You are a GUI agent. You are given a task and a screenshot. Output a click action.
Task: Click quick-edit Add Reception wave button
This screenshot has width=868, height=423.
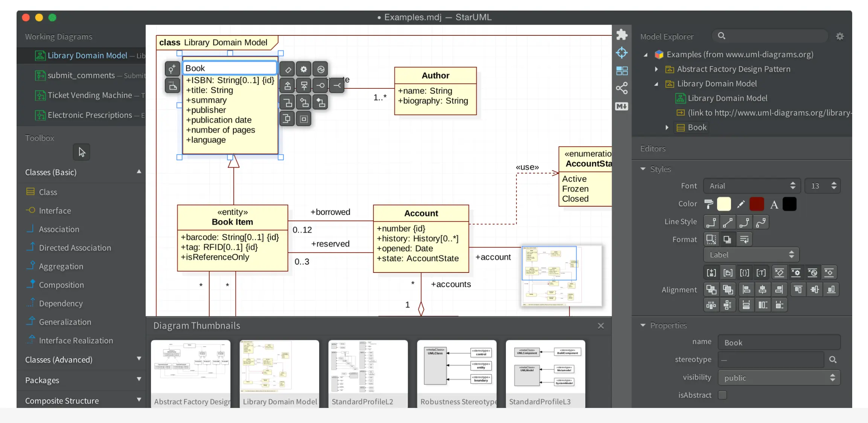320,69
